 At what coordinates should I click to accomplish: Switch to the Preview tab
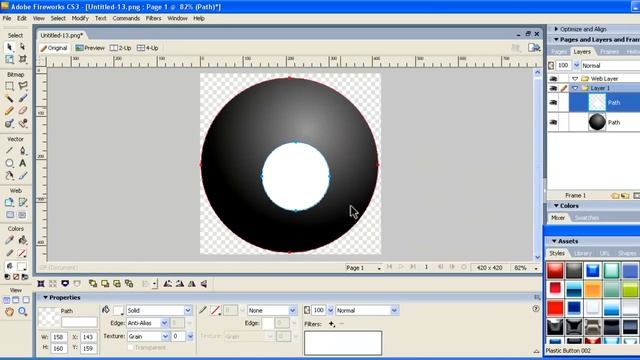90,48
